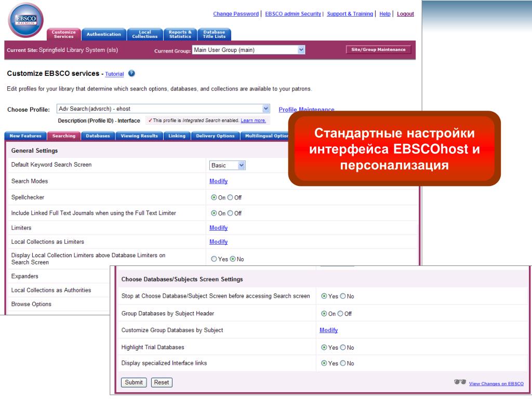Open Viewing Results sub-tab
Viewport: 532px width, 399px height.
pos(139,136)
